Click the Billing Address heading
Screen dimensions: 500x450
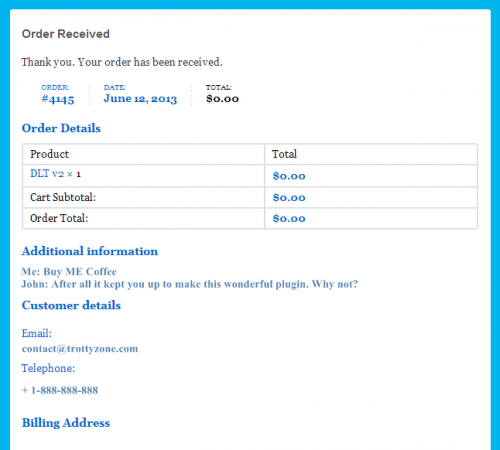pyautogui.click(x=66, y=423)
